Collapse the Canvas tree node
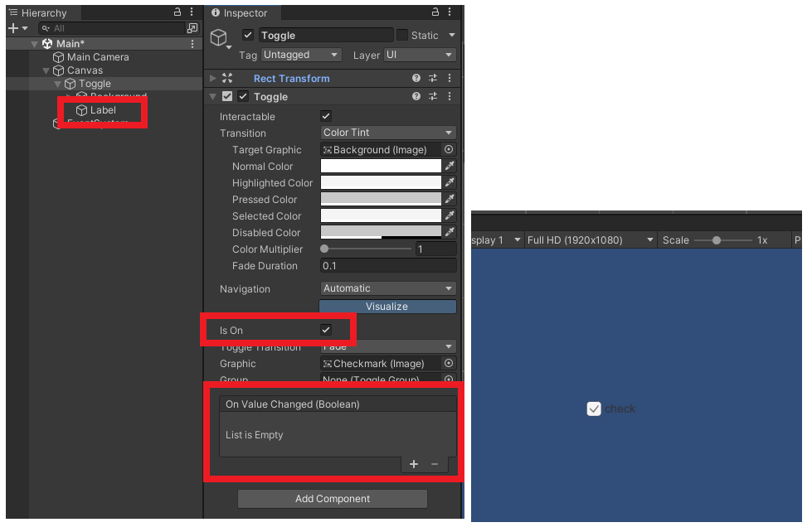 click(x=46, y=70)
